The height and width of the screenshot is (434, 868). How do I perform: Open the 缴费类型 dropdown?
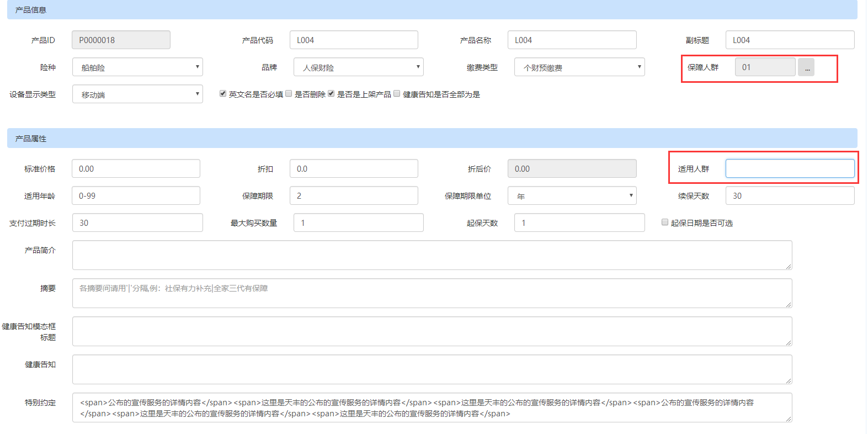click(x=579, y=67)
